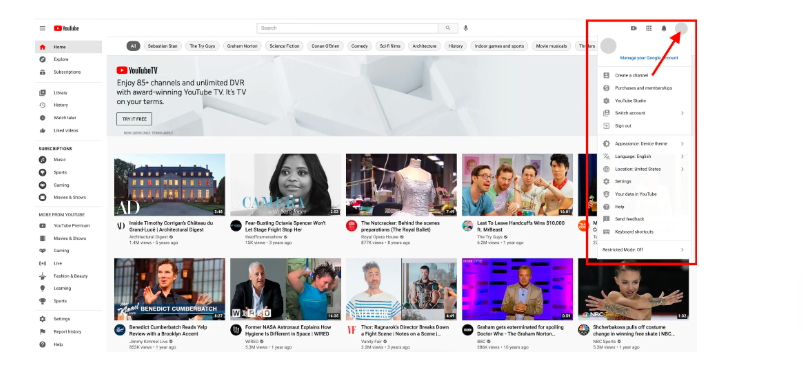Open the notifications bell
The width and height of the screenshot is (803, 371).
pos(664,28)
